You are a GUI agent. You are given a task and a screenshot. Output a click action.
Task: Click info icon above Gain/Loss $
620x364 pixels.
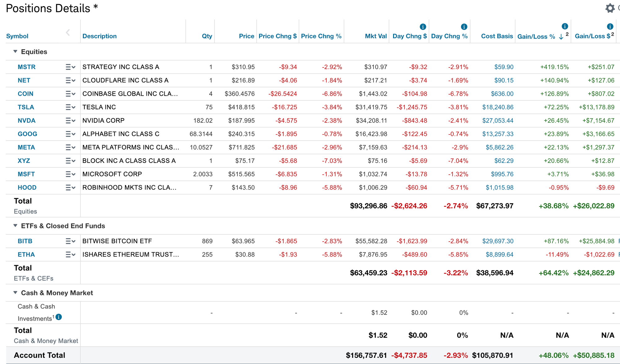(x=610, y=26)
